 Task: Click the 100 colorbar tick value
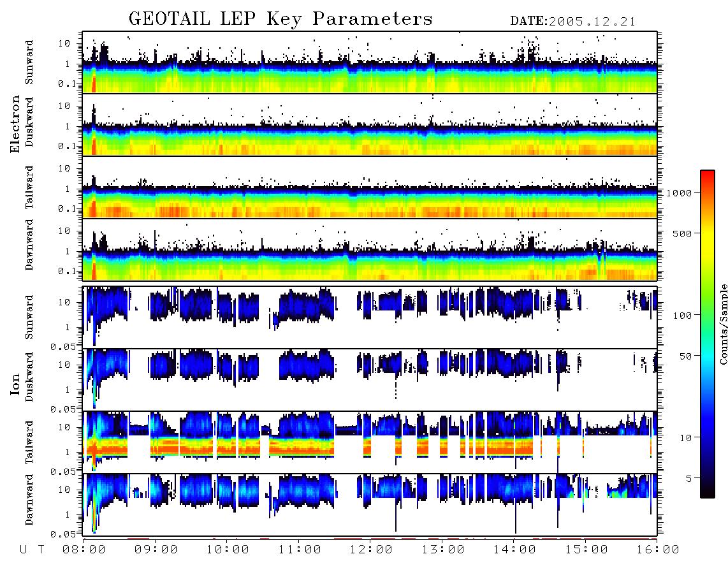click(683, 316)
